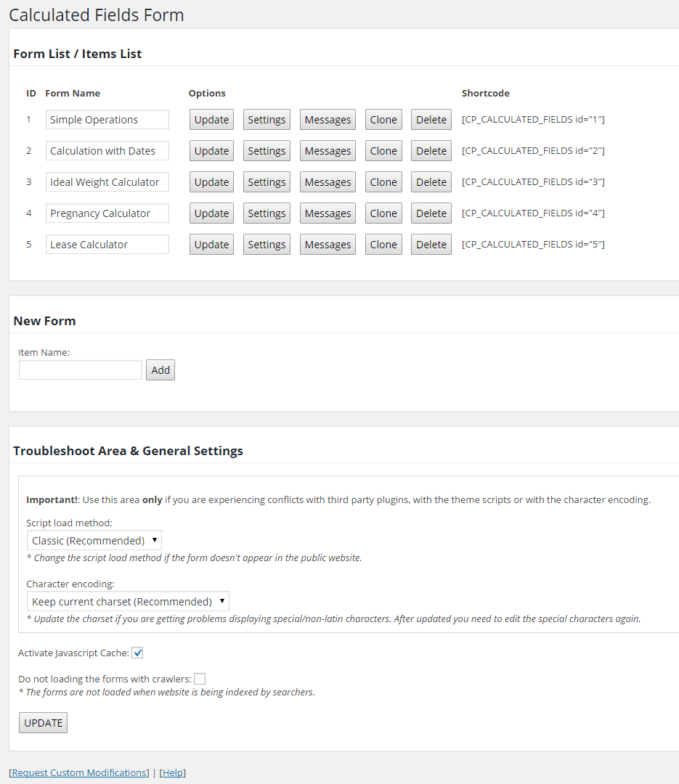The width and height of the screenshot is (679, 784).
Task: Edit the Ideal Weight Calculator name field
Action: pos(107,182)
